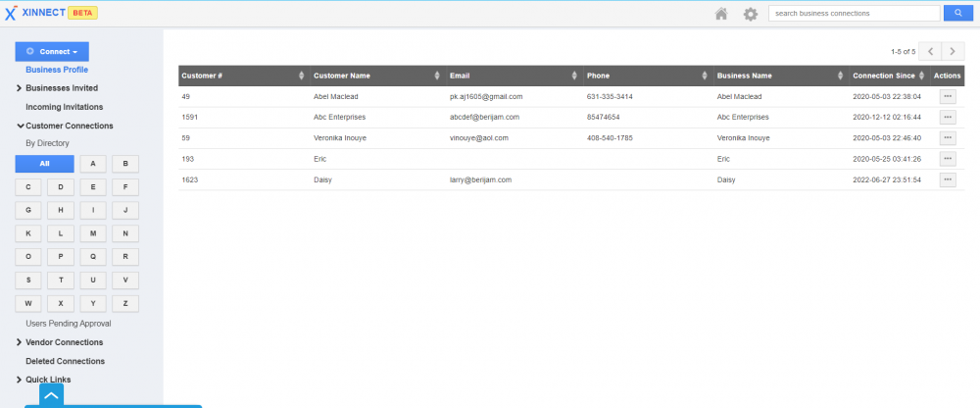
Task: Click the home icon in top bar
Action: (x=721, y=14)
